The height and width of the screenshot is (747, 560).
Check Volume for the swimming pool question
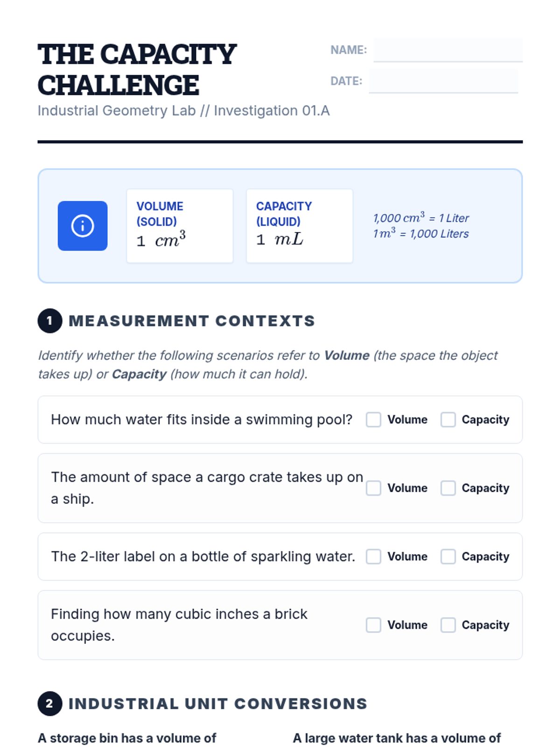click(373, 420)
